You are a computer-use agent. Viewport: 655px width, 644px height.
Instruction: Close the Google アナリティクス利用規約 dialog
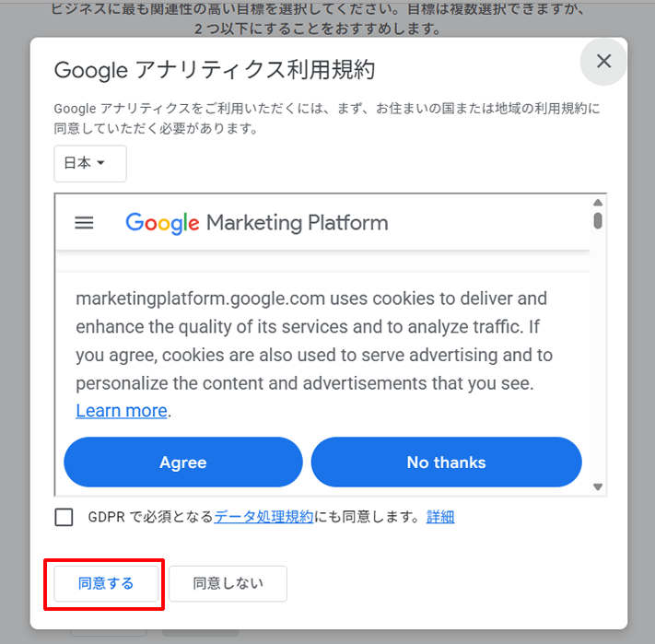[603, 62]
